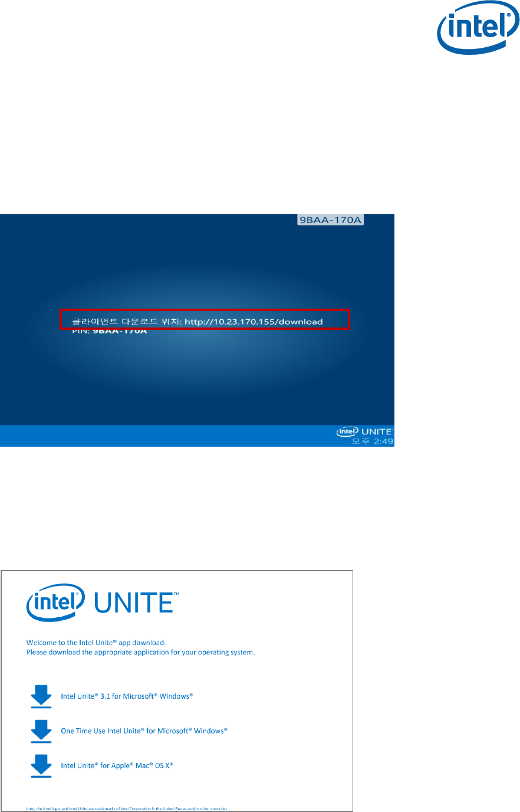Viewport: 520px width, 812px height.
Task: Click the 'Please download the appropriate application' line
Action: coord(140,653)
